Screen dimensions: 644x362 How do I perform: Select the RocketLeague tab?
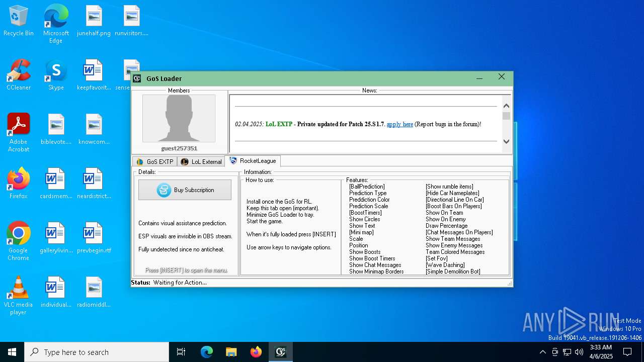pyautogui.click(x=253, y=161)
